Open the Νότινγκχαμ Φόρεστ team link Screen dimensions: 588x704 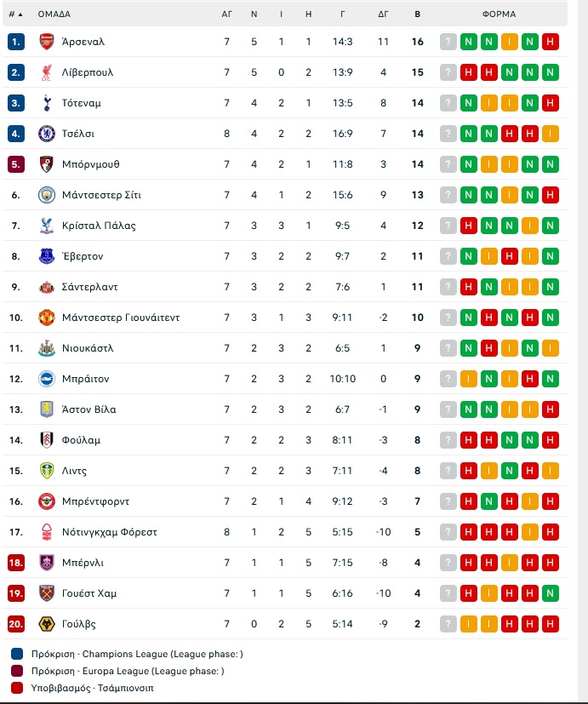[x=110, y=532]
